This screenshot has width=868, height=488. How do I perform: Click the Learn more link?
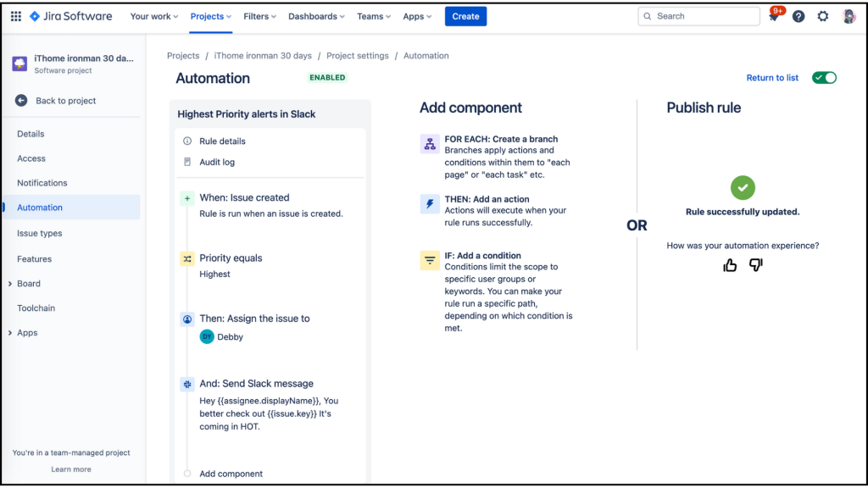[71, 469]
